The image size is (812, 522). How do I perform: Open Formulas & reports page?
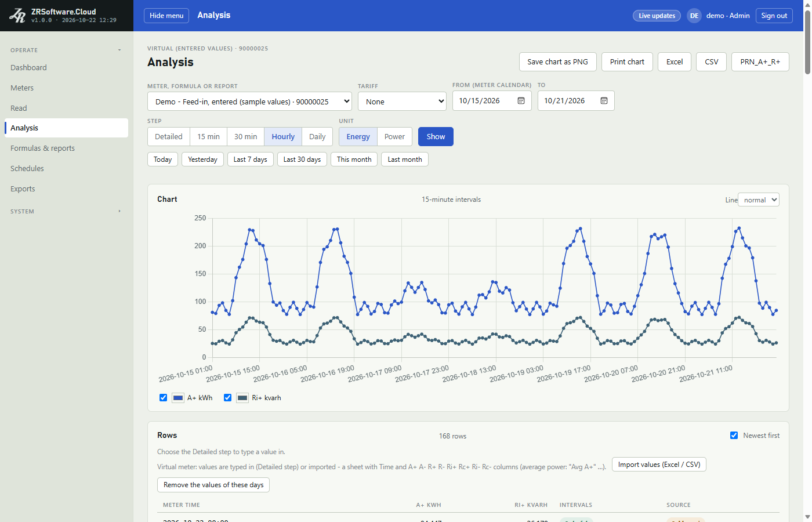point(67,148)
